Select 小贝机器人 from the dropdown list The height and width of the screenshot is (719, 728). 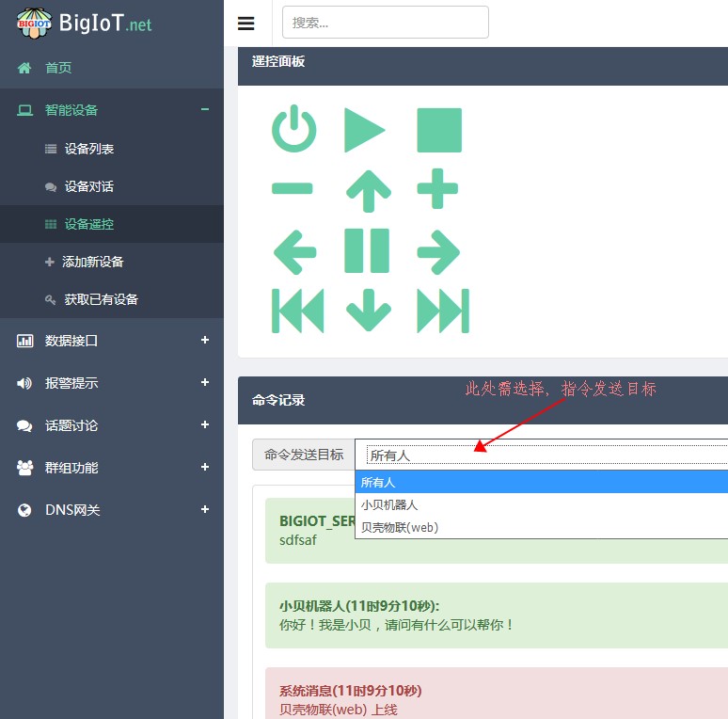point(389,505)
